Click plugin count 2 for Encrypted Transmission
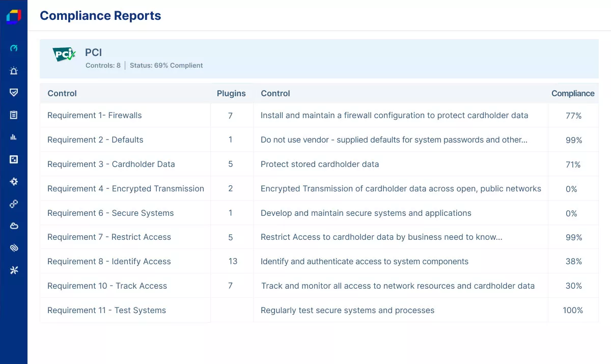611x364 pixels. 231,188
